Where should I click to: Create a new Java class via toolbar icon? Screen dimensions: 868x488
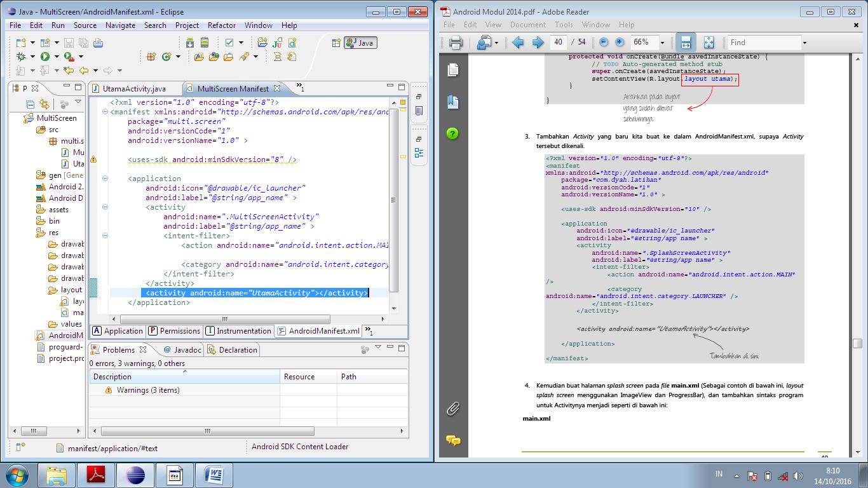click(168, 56)
